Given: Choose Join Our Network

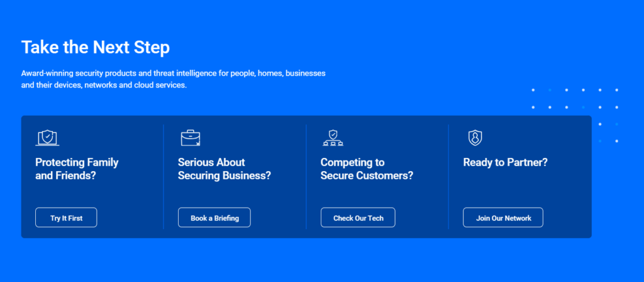Looking at the screenshot, I should [x=503, y=217].
